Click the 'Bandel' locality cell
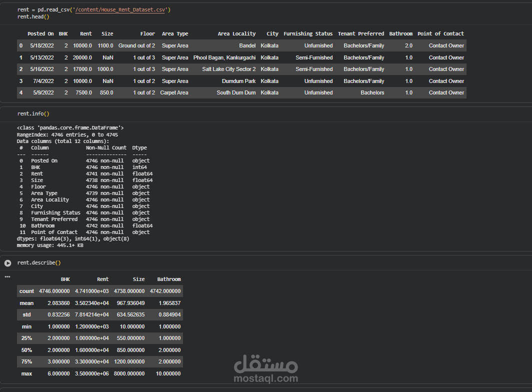The width and height of the screenshot is (532, 392). point(247,45)
